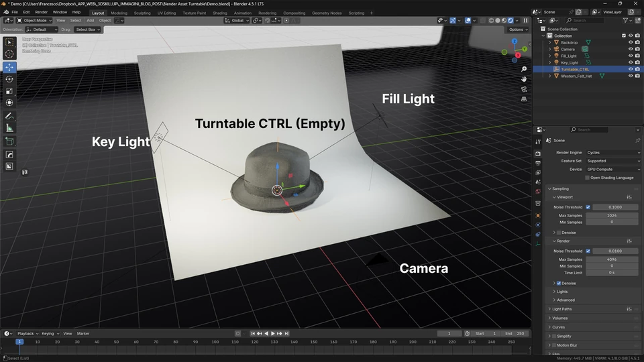Open the Object properties tab
Screen dimensions: 644x362
pyautogui.click(x=538, y=215)
